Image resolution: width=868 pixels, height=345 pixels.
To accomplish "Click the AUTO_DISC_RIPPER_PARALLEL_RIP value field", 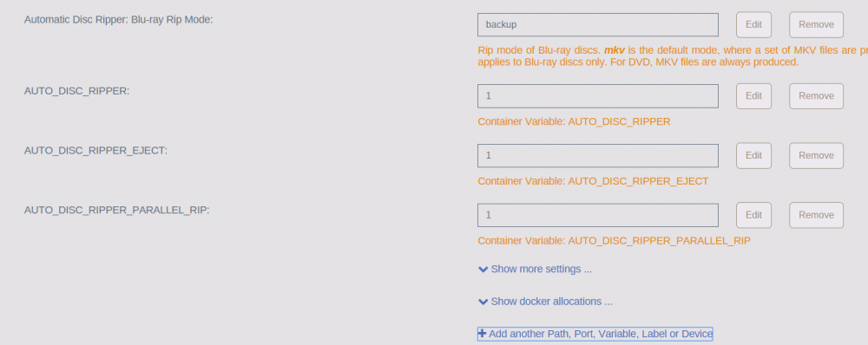I will coord(598,215).
